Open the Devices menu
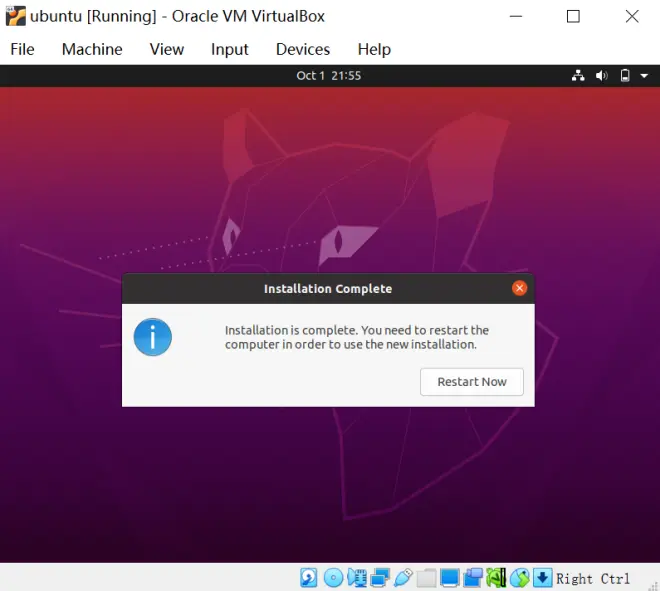The image size is (660, 591). pos(303,49)
